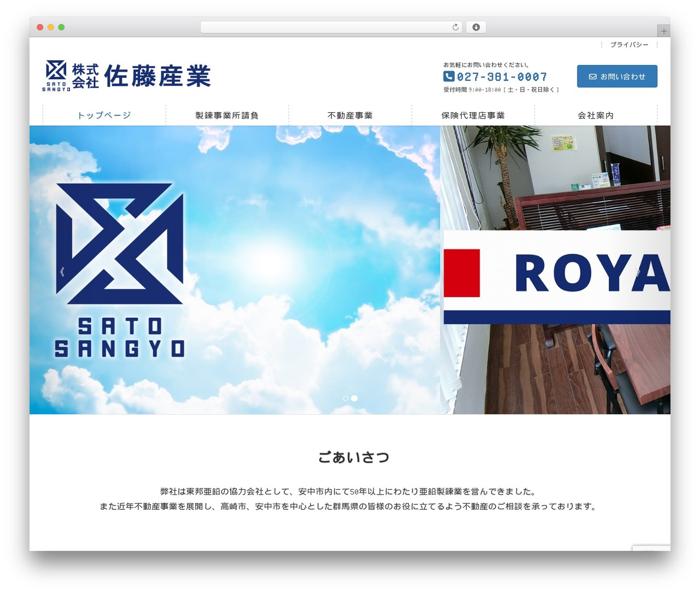Image resolution: width=700 pixels, height=593 pixels.
Task: Maximize the browser window with green button
Action: (61, 27)
